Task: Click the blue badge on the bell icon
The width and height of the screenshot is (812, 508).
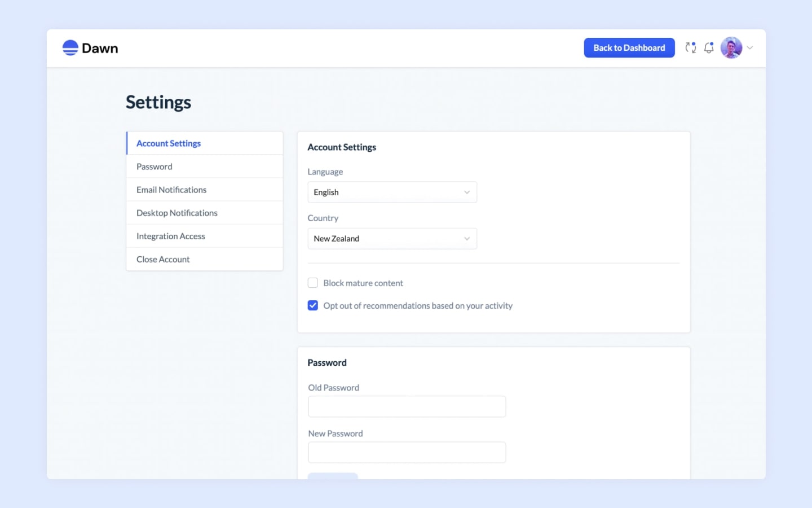Action: [712, 43]
